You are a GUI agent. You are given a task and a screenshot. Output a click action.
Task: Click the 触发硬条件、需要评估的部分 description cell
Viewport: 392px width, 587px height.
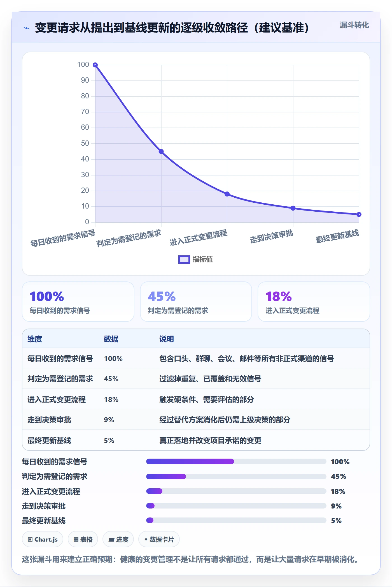pyautogui.click(x=207, y=399)
